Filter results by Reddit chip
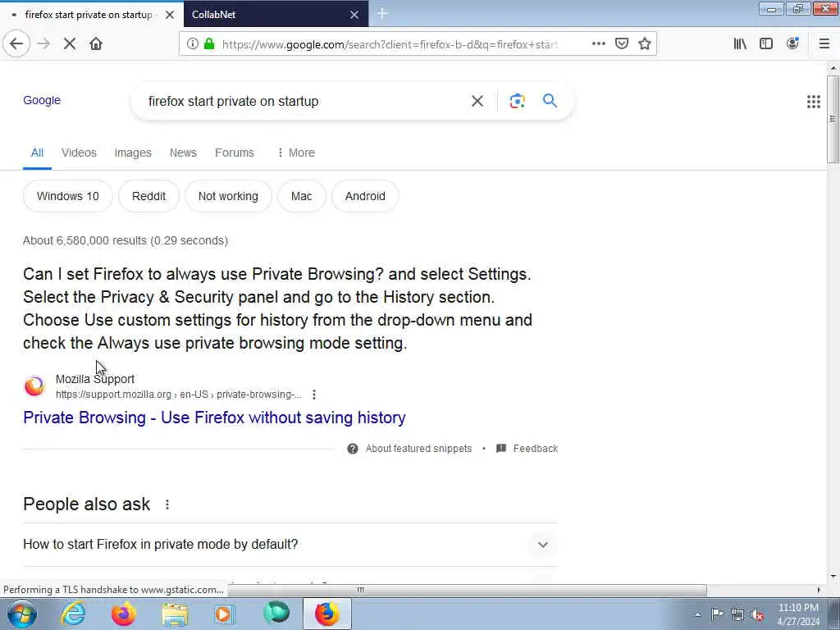 [x=149, y=196]
